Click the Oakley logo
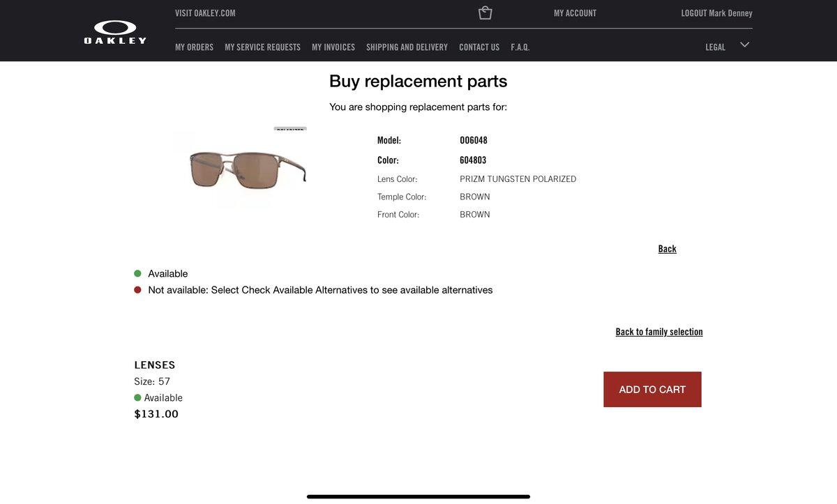This screenshot has height=504, width=837. tap(115, 31)
